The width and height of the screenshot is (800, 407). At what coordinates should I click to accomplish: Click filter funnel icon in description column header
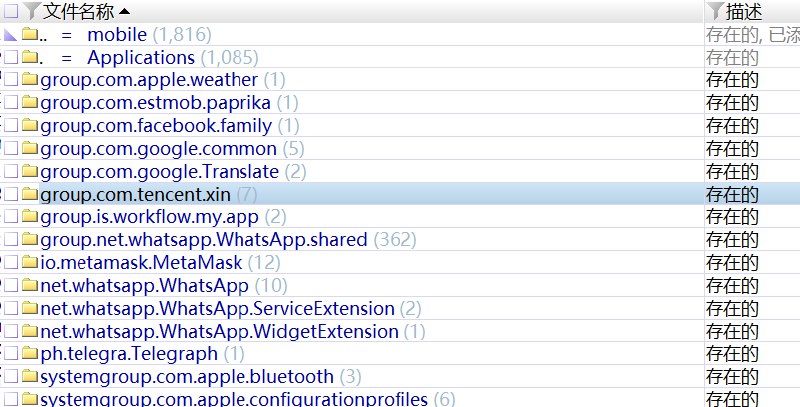(x=715, y=11)
